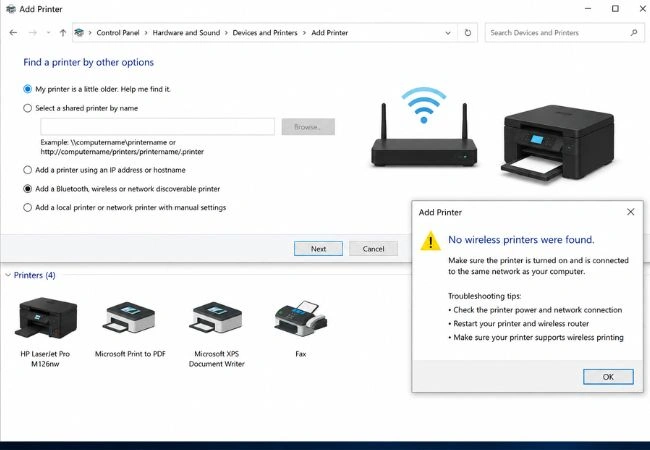This screenshot has height=450, width=650.
Task: Collapse the Printers (4) group
Action: pyautogui.click(x=8, y=275)
